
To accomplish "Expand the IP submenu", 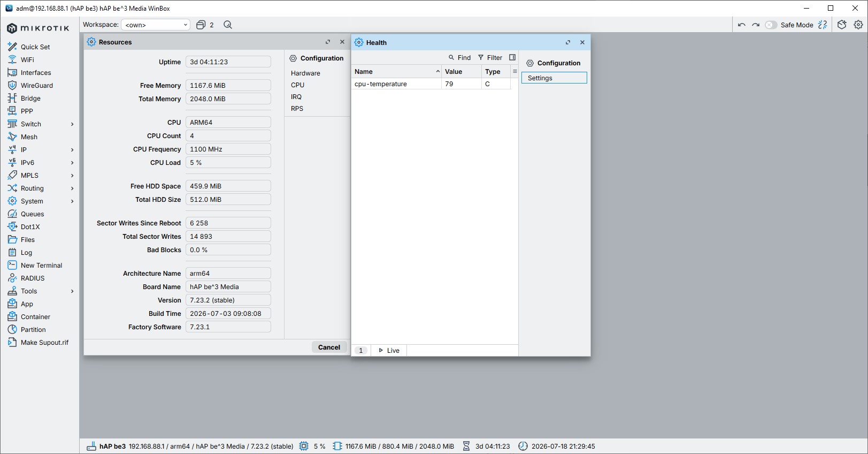I will click(x=72, y=150).
